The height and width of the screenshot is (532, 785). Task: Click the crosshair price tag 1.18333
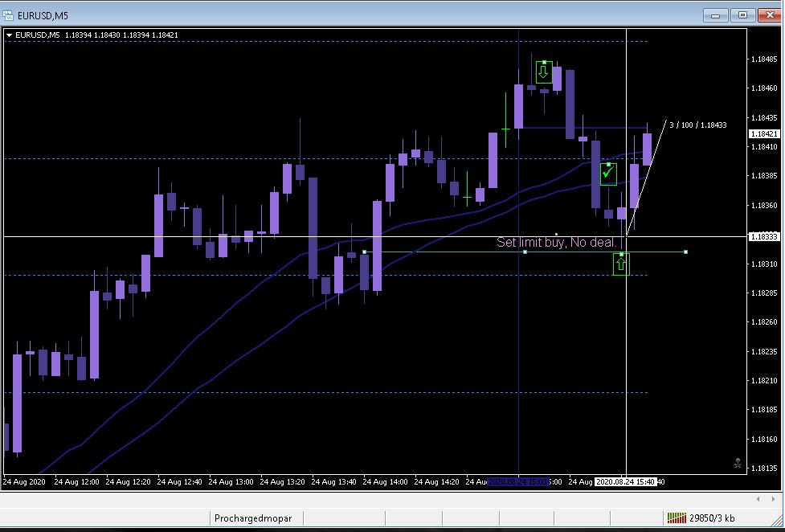tap(764, 236)
